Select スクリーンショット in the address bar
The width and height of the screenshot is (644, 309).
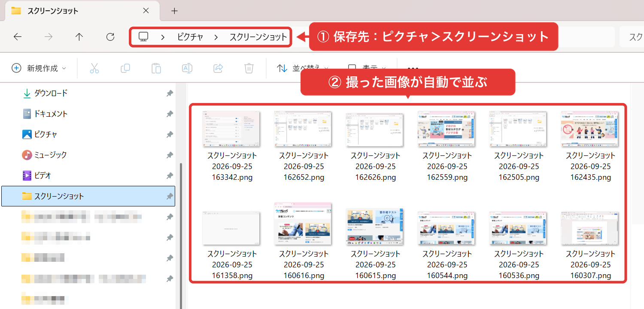[x=258, y=37]
